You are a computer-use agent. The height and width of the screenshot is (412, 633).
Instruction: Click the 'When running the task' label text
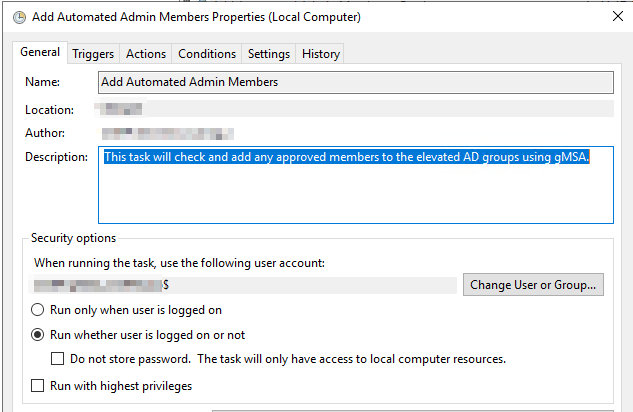click(x=179, y=263)
